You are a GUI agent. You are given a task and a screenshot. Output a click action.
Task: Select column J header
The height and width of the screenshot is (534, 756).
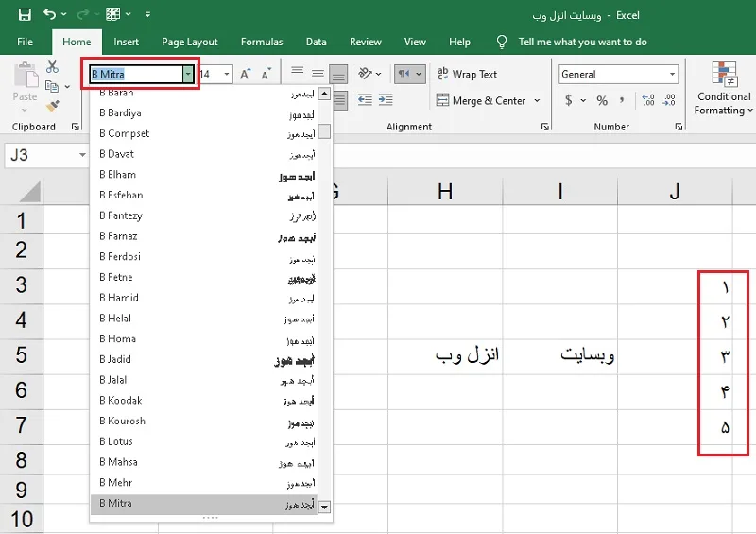pos(675,192)
